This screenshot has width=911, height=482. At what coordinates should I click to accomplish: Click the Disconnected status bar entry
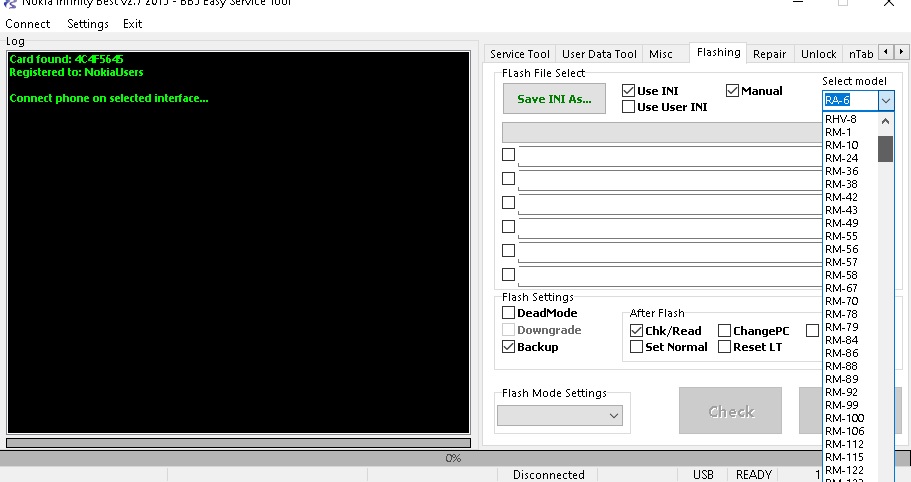[548, 474]
